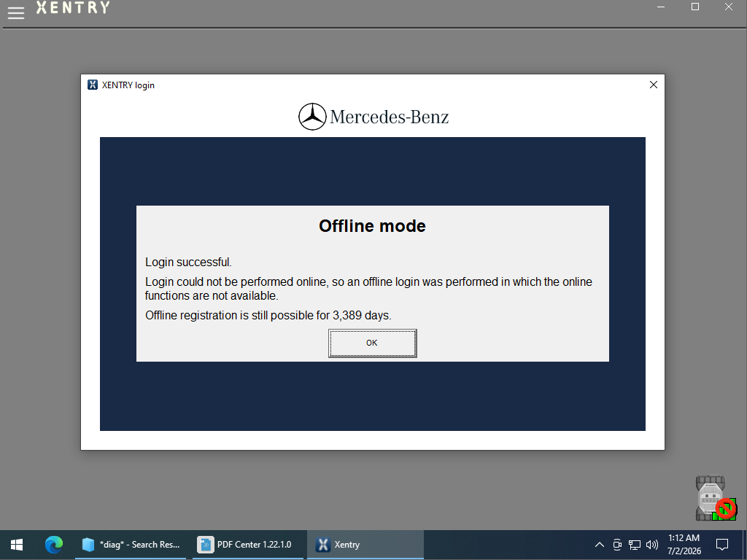
Task: Click the Meet Now tray icon
Action: pyautogui.click(x=617, y=544)
